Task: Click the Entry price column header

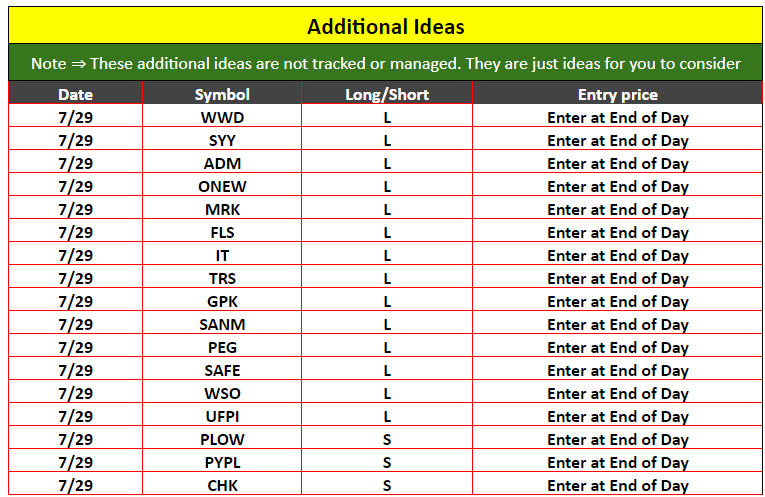Action: point(617,95)
